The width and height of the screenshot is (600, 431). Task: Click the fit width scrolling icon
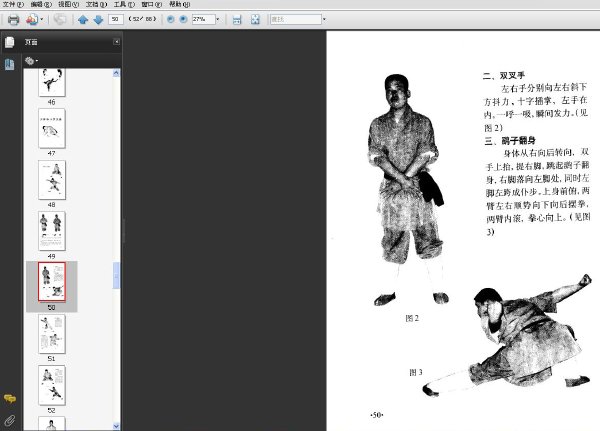coord(237,20)
